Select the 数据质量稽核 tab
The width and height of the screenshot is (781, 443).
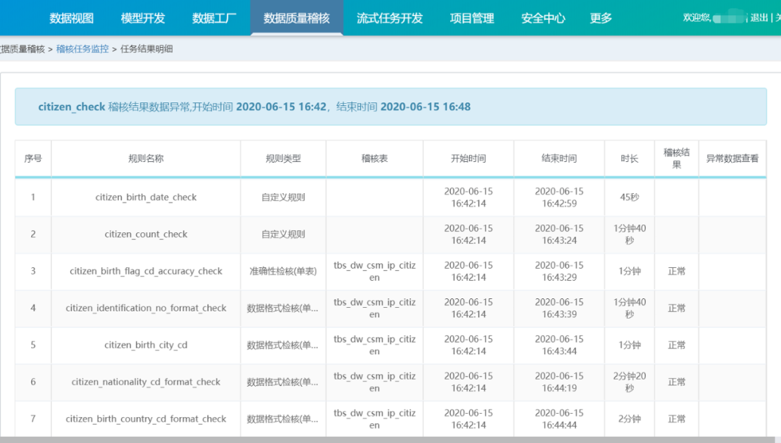click(x=296, y=18)
